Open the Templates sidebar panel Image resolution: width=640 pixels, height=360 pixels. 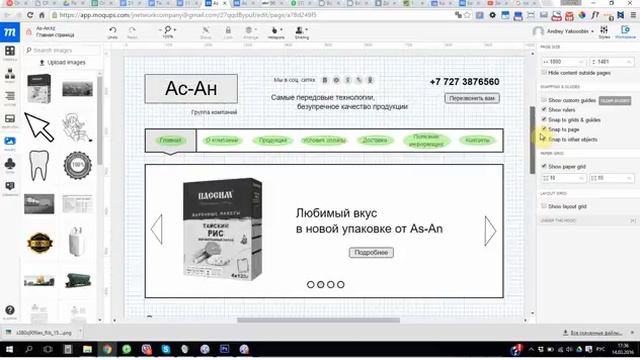pos(10,121)
